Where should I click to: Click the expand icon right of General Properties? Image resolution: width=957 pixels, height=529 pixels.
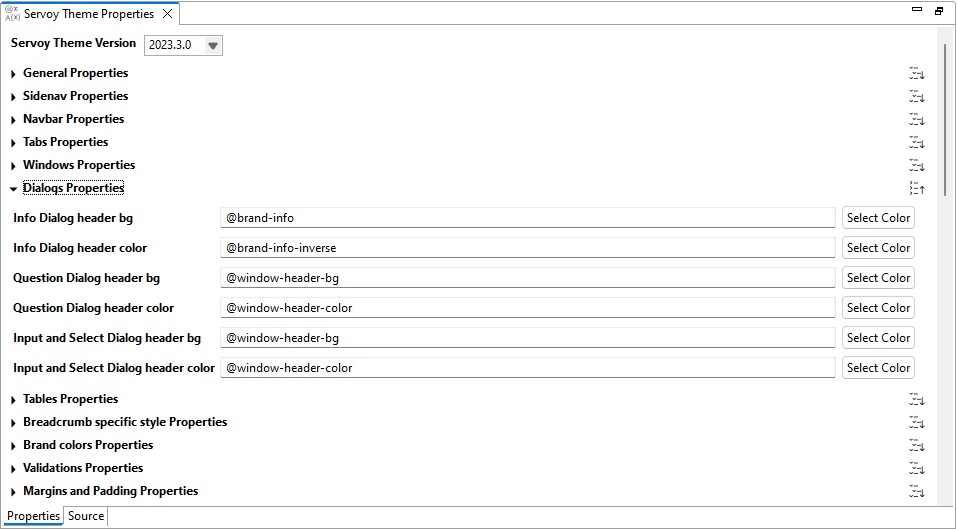(916, 73)
